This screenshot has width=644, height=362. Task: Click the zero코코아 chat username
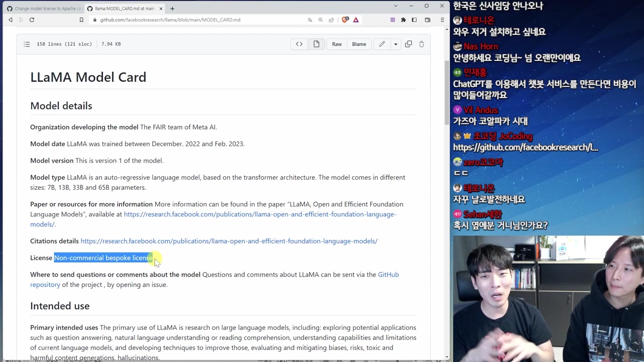tap(483, 162)
